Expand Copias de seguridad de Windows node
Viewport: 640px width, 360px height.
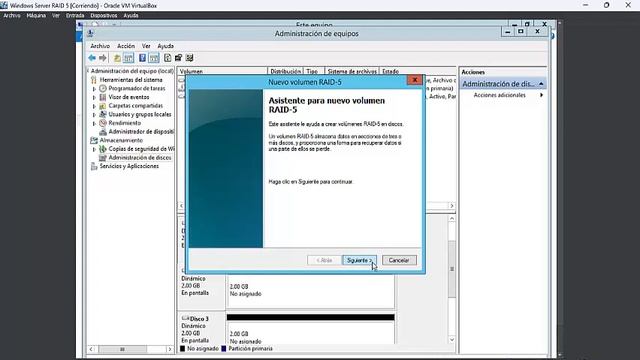(95, 149)
